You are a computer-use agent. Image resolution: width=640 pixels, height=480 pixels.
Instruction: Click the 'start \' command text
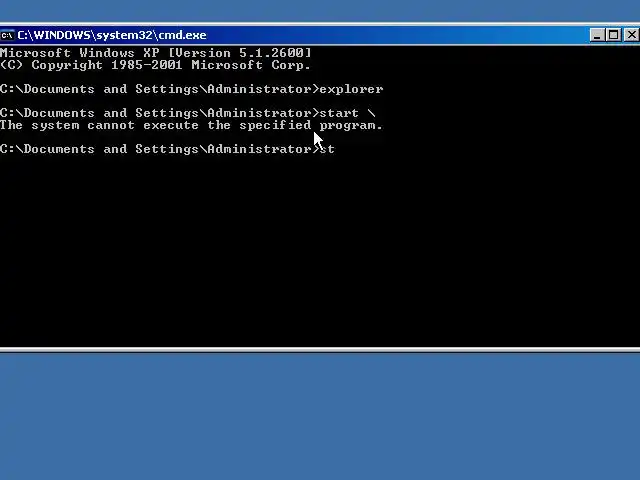[347, 113]
